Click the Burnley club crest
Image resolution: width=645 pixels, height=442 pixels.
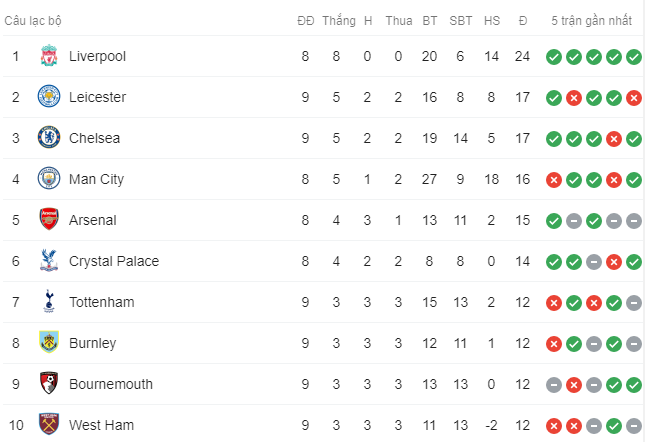[x=49, y=342]
